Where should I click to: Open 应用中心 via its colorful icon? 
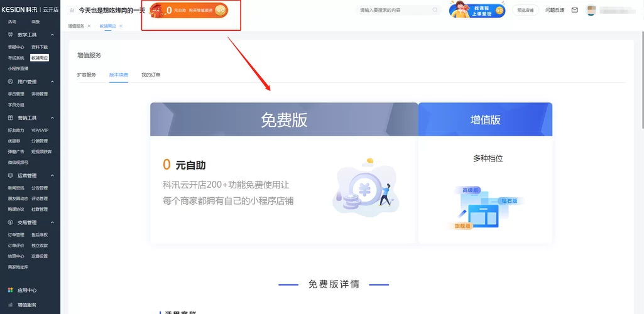point(10,290)
